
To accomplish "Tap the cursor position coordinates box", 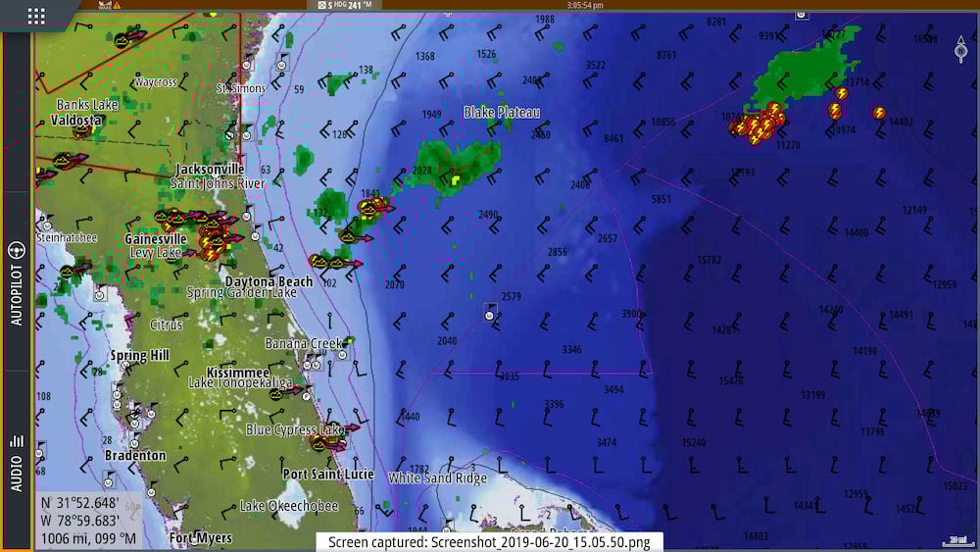I will click(x=88, y=521).
